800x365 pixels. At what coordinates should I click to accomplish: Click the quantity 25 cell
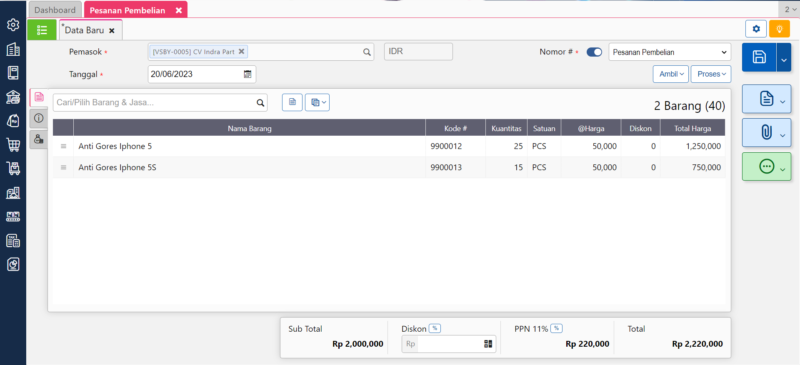point(506,146)
